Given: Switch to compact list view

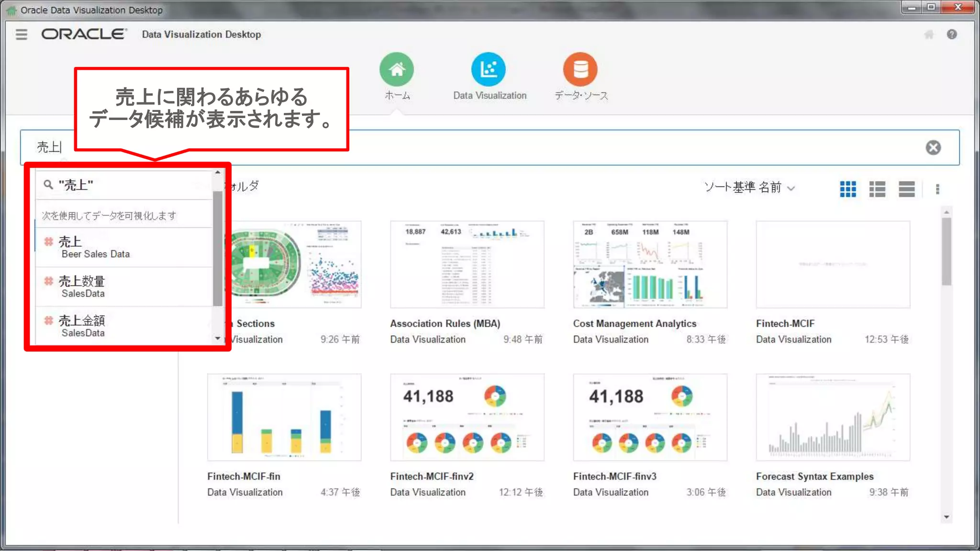Looking at the screenshot, I should [x=906, y=189].
